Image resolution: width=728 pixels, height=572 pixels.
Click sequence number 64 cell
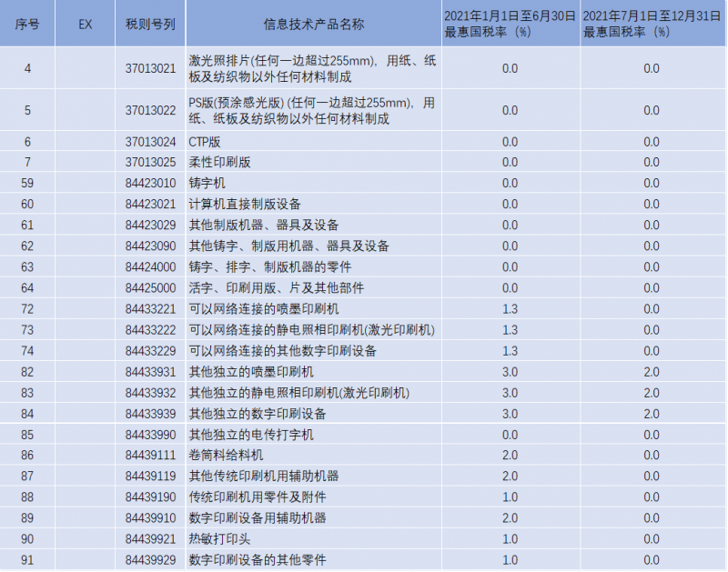[27, 288]
